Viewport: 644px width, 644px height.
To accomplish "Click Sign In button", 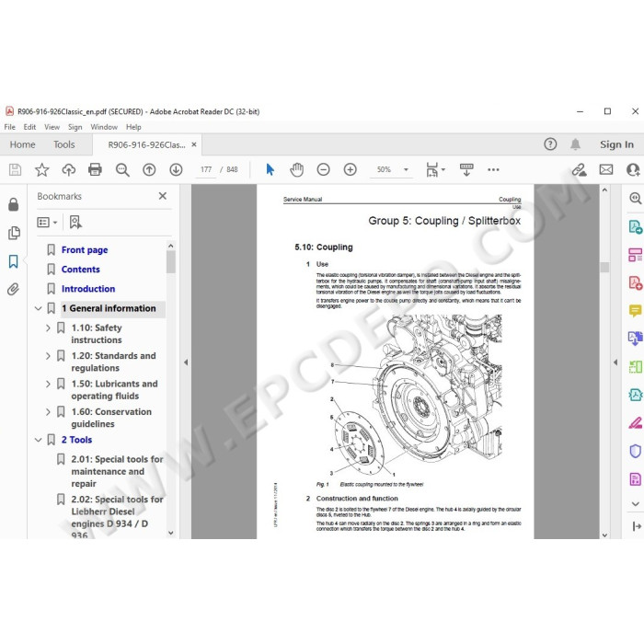I will click(616, 144).
